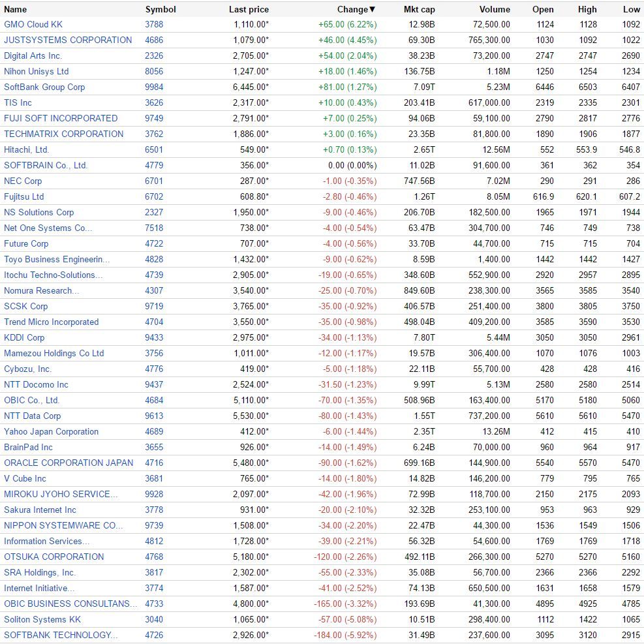This screenshot has width=644, height=644.
Task: Sort by Name column header
Action: (15, 9)
